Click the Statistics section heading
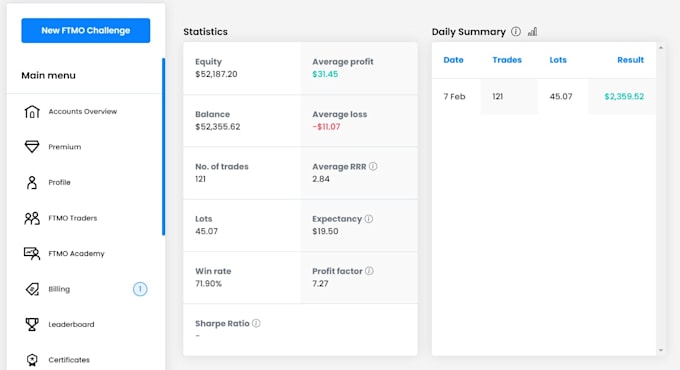The height and width of the screenshot is (370, 680). click(x=205, y=32)
